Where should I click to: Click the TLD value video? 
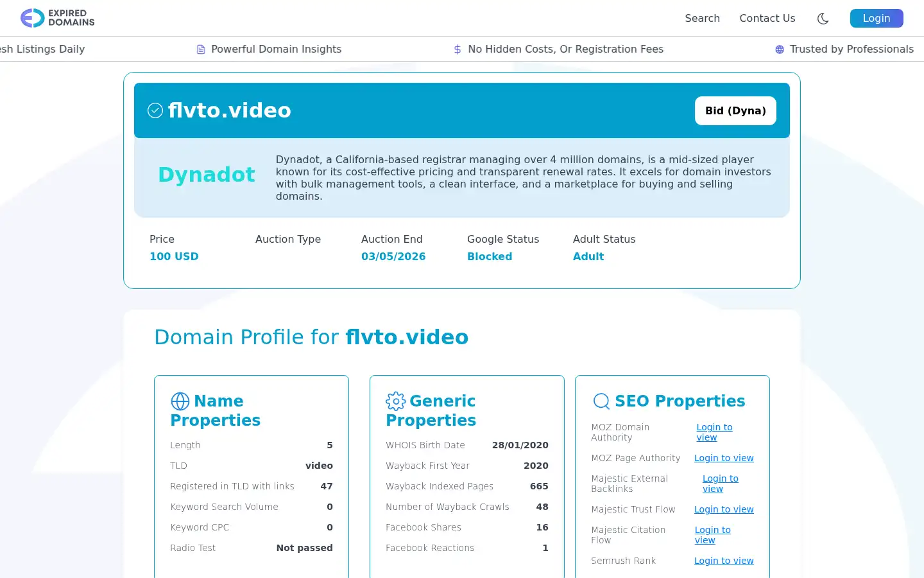pos(319,466)
